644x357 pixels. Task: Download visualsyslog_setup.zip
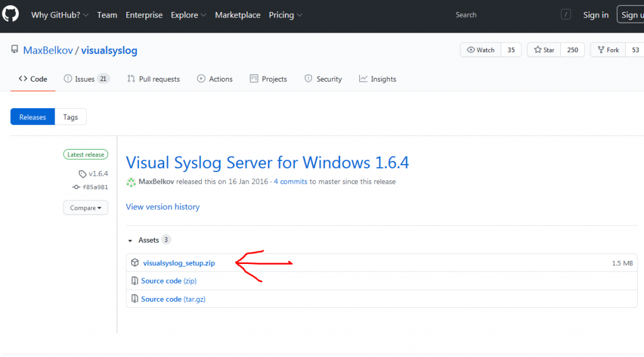tap(179, 263)
